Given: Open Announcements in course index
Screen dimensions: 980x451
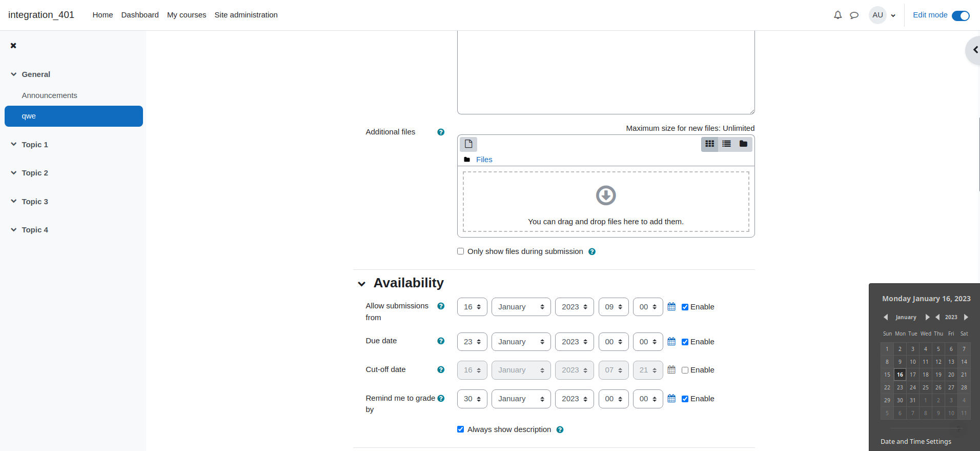Looking at the screenshot, I should click(x=49, y=95).
